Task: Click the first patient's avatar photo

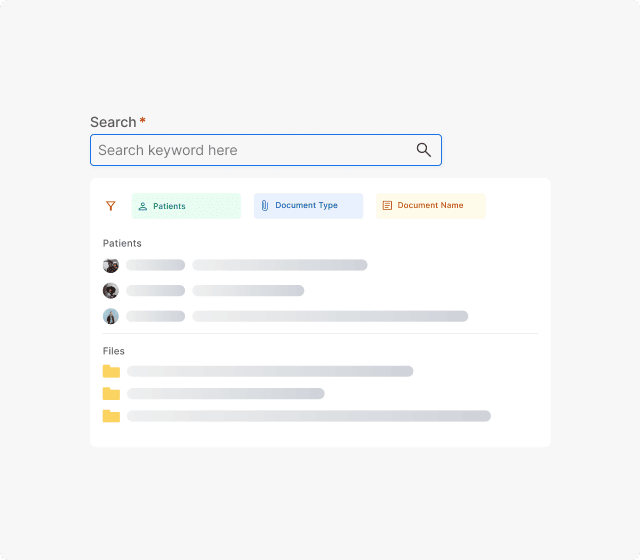Action: coord(111,265)
